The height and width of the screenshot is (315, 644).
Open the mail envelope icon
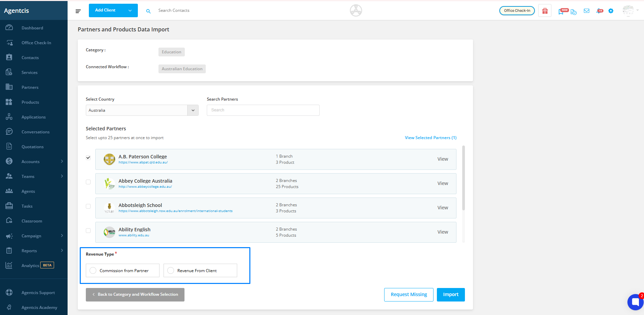pyautogui.click(x=587, y=11)
